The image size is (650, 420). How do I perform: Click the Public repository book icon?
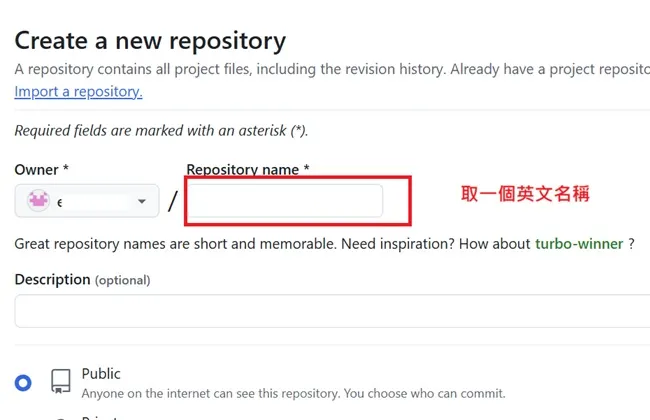(60, 381)
